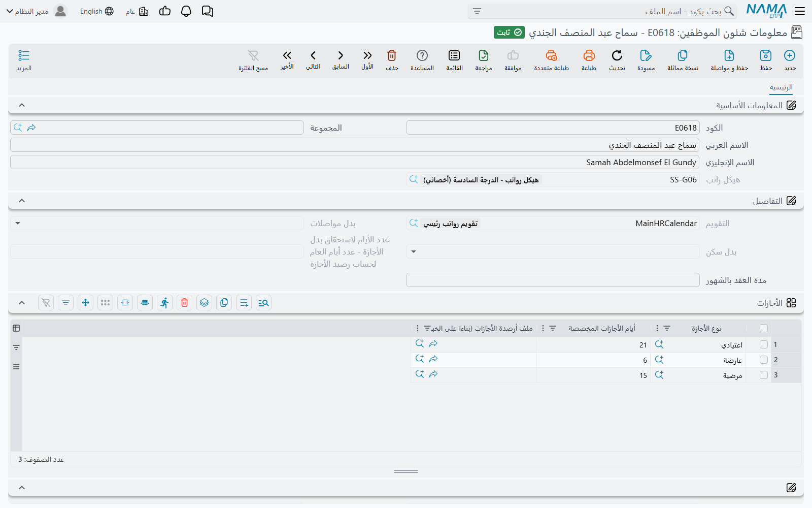
Task: Toggle the select-all checkbox in leaves header
Action: point(764,328)
